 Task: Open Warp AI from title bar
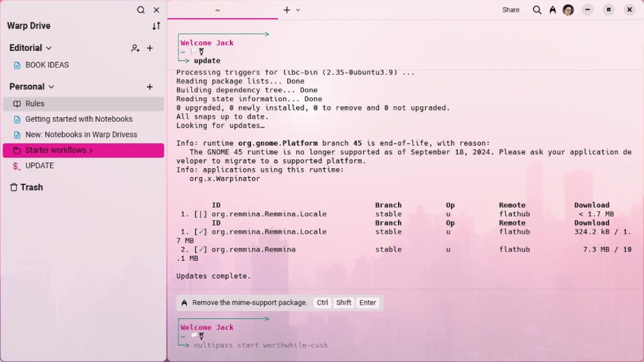[553, 10]
